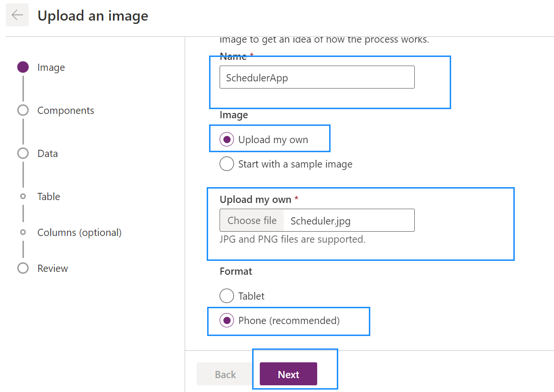Select the Table step label
Screen dimensions: 554x392
click(48, 196)
